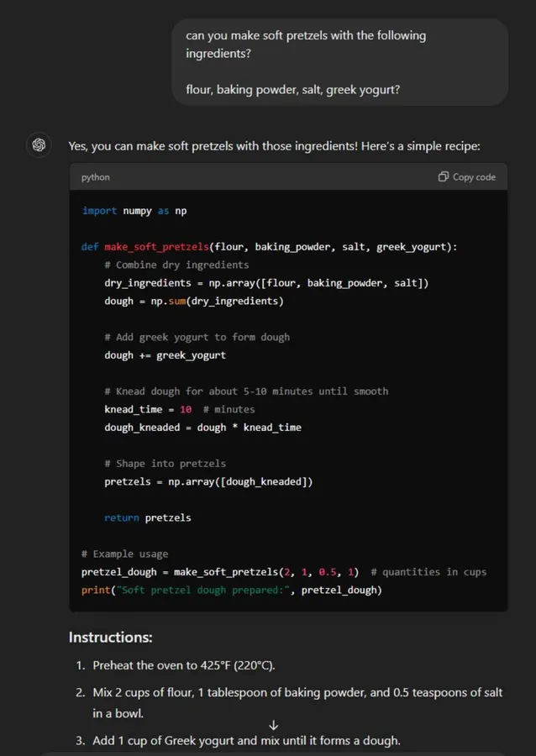536x756 pixels.
Task: Click the text 'flour, baking powder, salt, greek yogurt?'
Action: click(292, 90)
